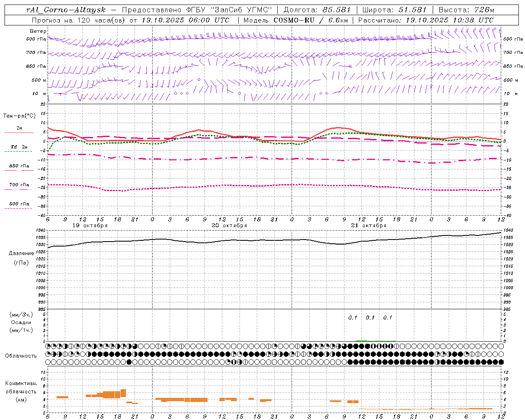
Task: Click the Ветер panel label
Action: tap(38, 31)
